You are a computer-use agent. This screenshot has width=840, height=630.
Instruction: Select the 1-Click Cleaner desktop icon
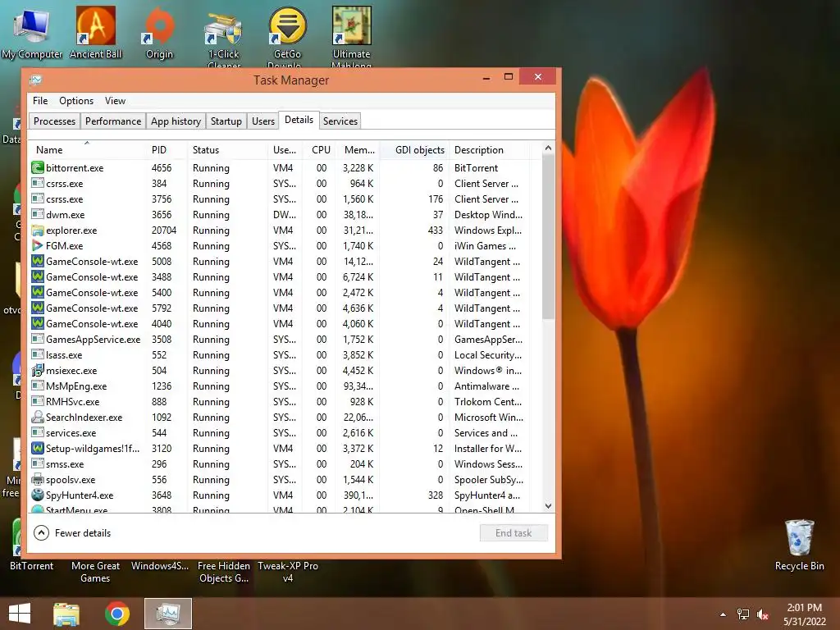(224, 38)
